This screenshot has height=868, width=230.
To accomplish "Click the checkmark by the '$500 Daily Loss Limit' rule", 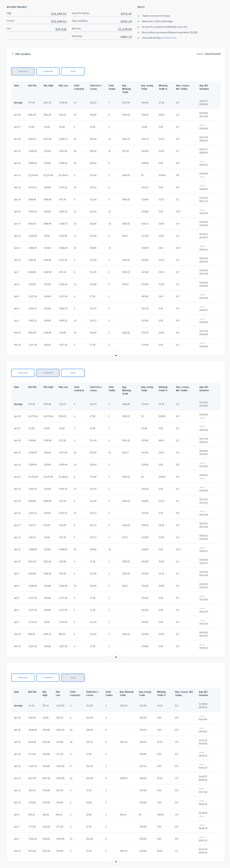I will click(x=138, y=27).
